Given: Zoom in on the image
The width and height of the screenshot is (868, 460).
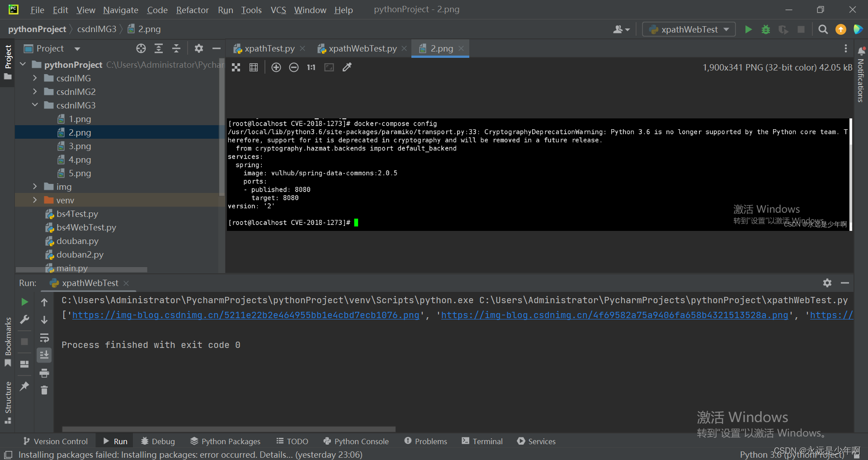Looking at the screenshot, I should click(276, 67).
